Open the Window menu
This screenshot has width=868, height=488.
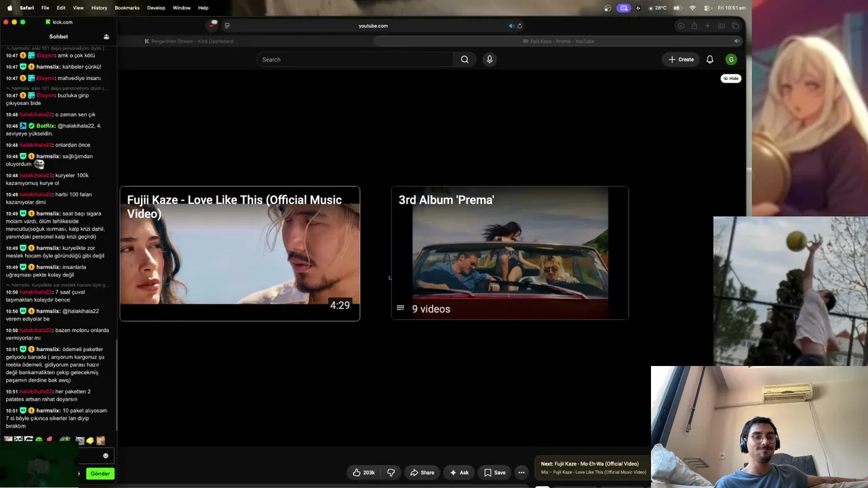181,7
